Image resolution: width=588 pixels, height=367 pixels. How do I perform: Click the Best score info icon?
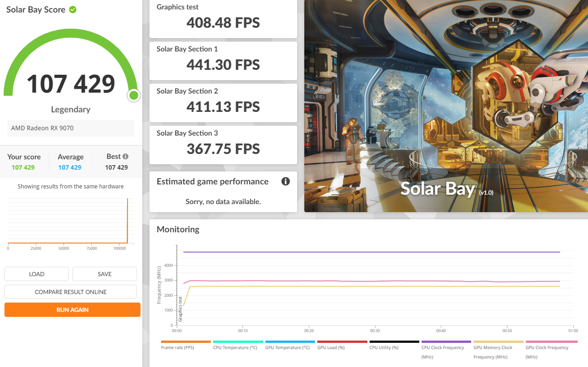[126, 157]
